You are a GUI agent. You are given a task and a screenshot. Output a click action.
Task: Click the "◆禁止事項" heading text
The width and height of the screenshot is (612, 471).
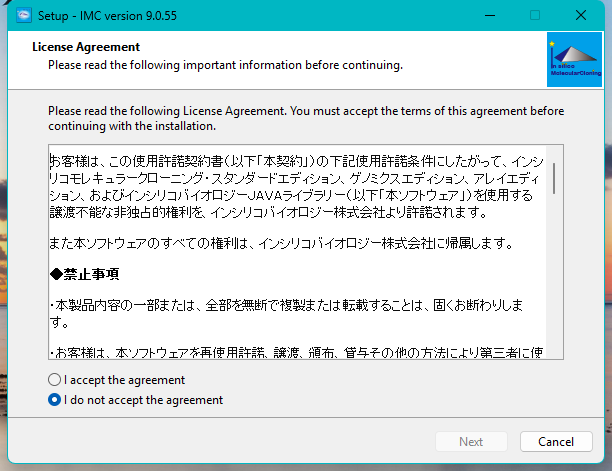click(84, 274)
